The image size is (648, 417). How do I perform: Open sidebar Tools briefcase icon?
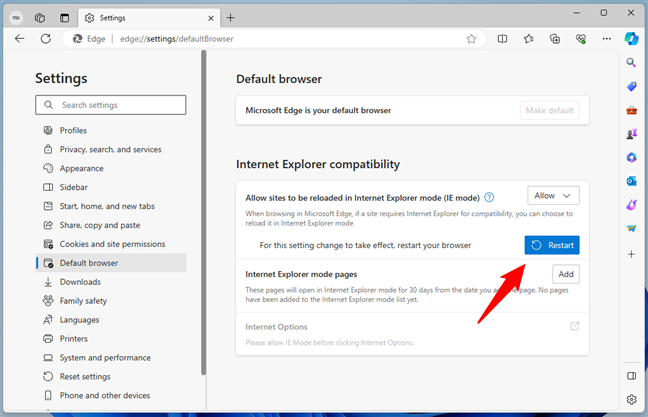(631, 110)
